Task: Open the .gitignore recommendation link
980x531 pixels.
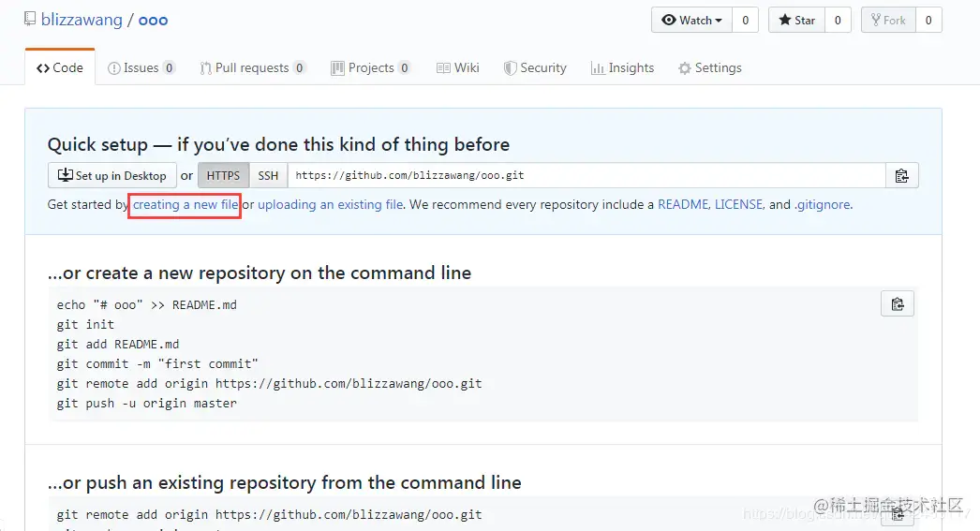Action: tap(823, 204)
